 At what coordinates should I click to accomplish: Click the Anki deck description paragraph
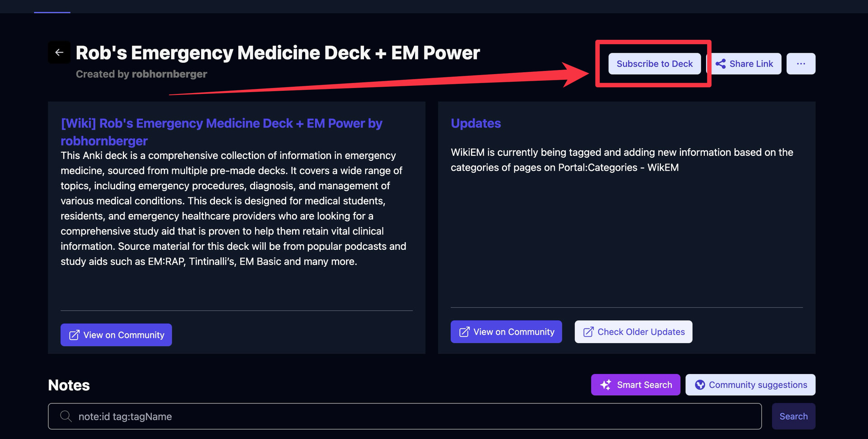(233, 208)
